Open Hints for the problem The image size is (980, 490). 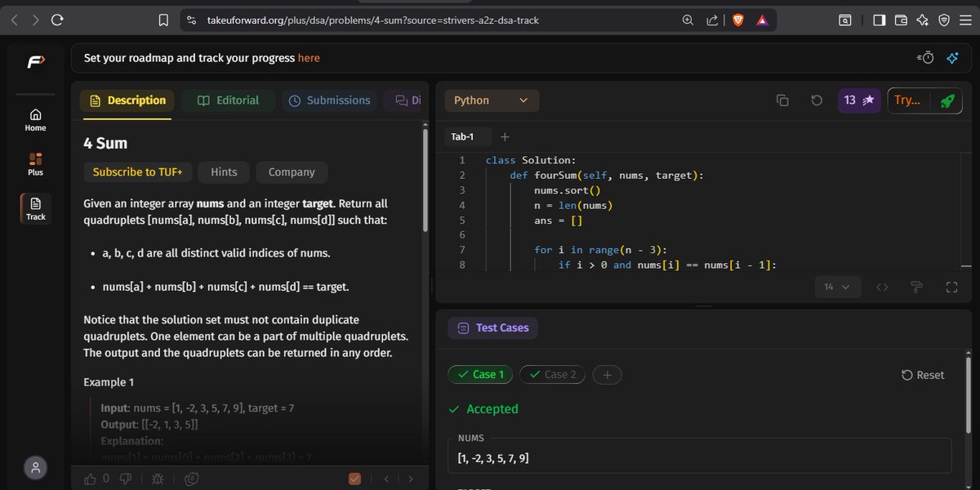point(224,172)
